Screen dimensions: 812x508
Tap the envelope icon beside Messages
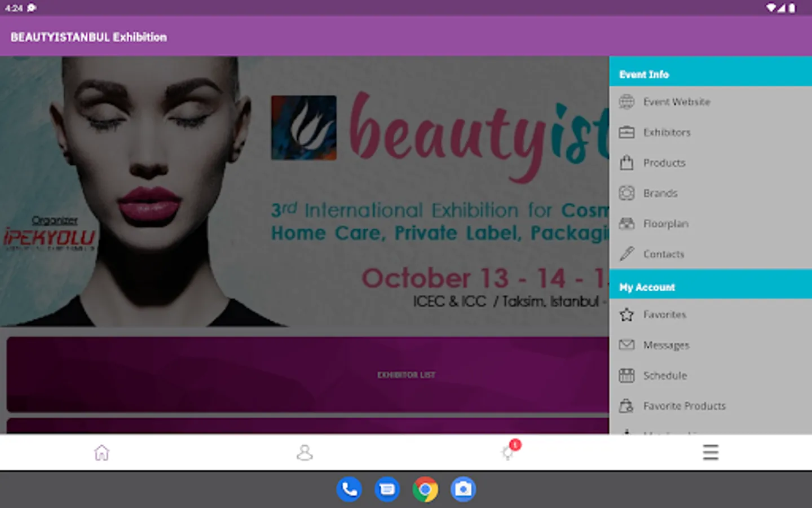[x=626, y=345]
